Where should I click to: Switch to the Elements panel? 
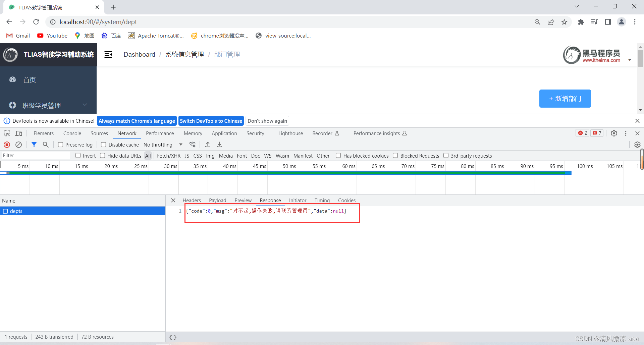43,133
